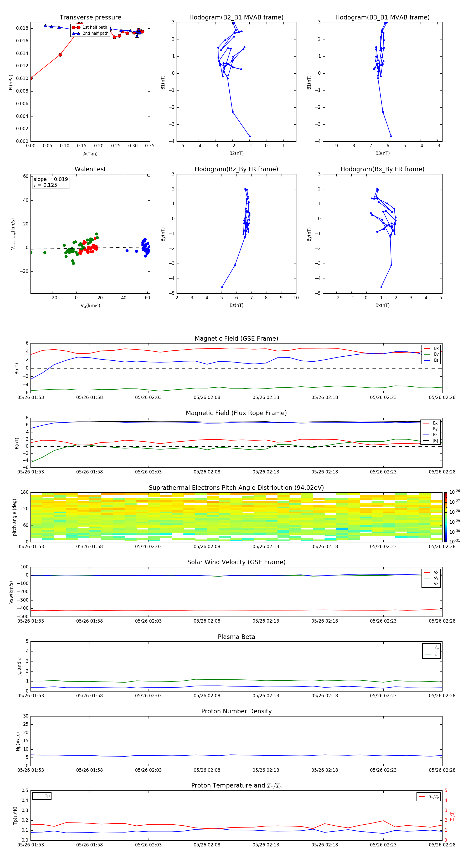Click the 'Bz(nT)' x-axis label
Image resolution: width=473 pixels, height=868 pixels.
pyautogui.click(x=236, y=305)
